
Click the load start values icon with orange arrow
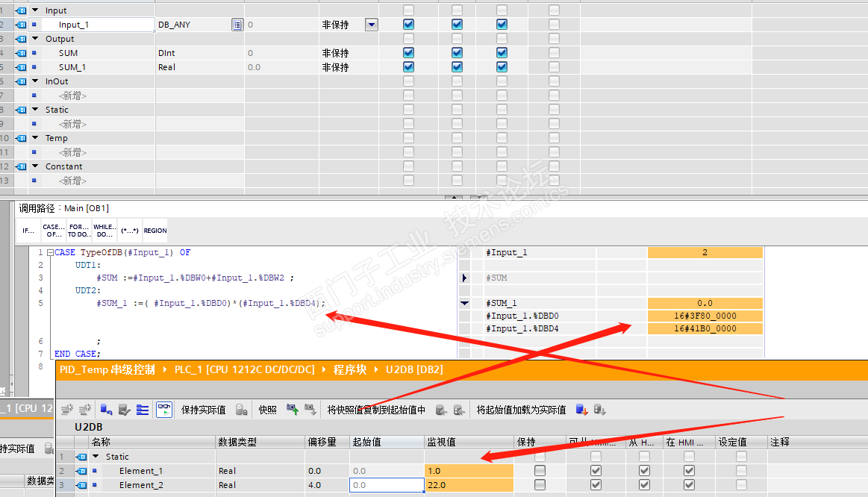(581, 410)
